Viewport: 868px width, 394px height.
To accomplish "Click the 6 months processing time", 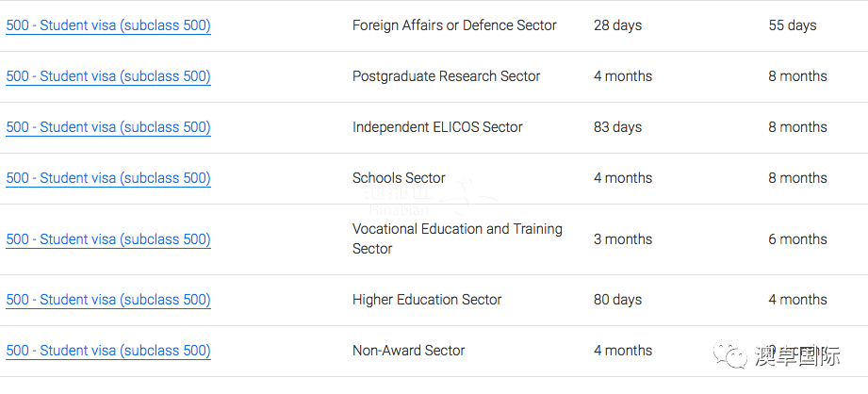I will click(x=797, y=239).
